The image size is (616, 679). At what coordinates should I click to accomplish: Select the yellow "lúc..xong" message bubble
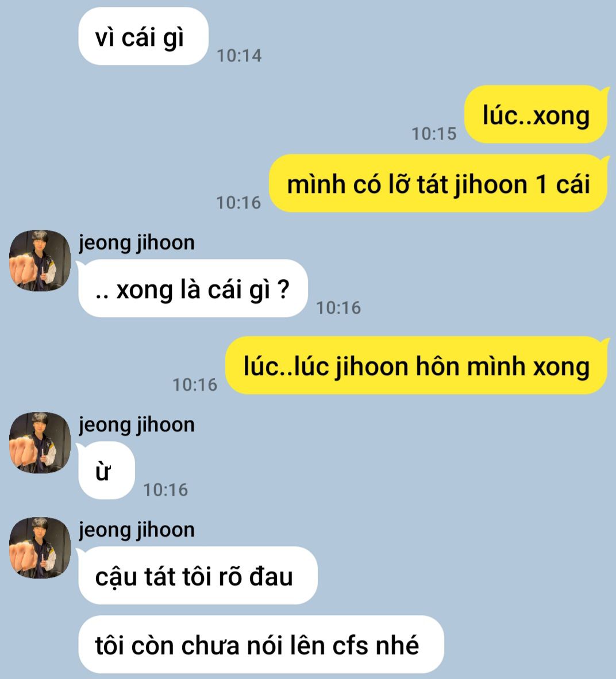536,114
